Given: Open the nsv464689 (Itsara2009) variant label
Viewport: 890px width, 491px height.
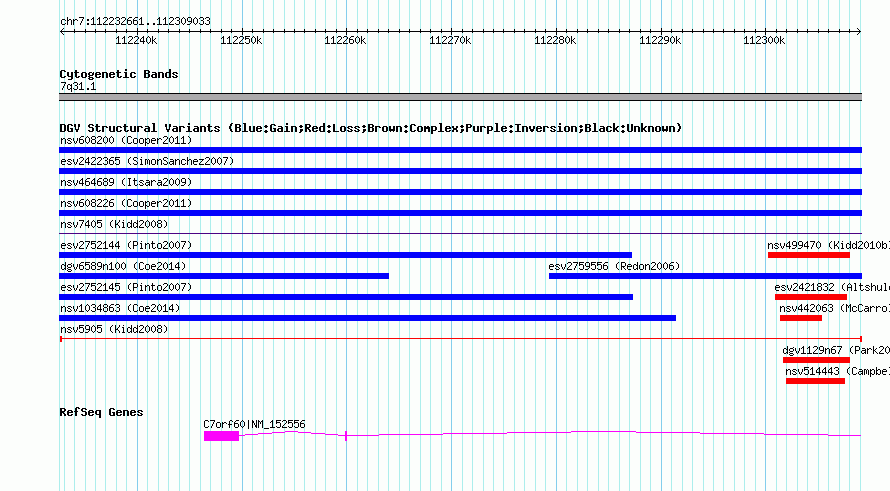Looking at the screenshot, I should 126,182.
